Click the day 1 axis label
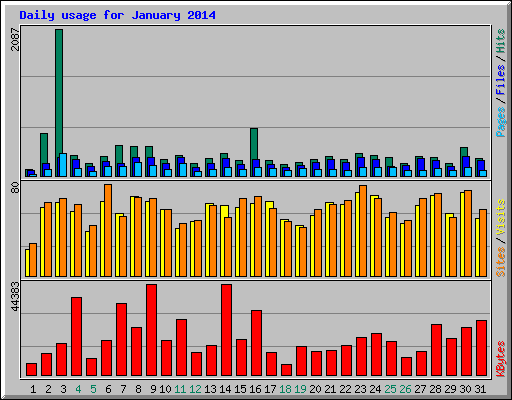Image resolution: width=512 pixels, height=400 pixels. (x=33, y=389)
